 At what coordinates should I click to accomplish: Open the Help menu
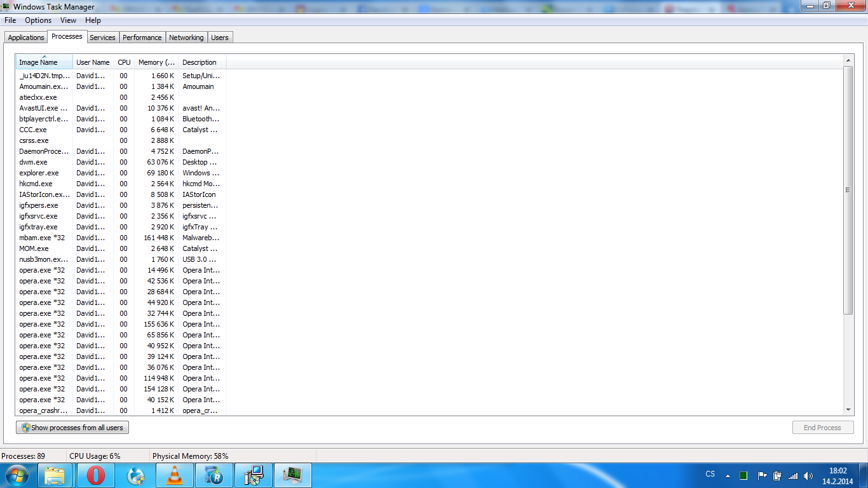pos(93,20)
